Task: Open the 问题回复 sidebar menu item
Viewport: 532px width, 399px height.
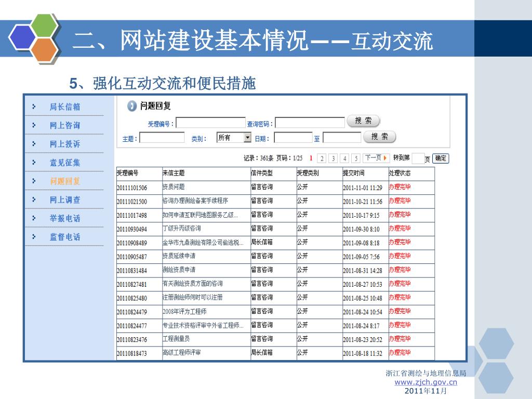Action: click(x=65, y=181)
